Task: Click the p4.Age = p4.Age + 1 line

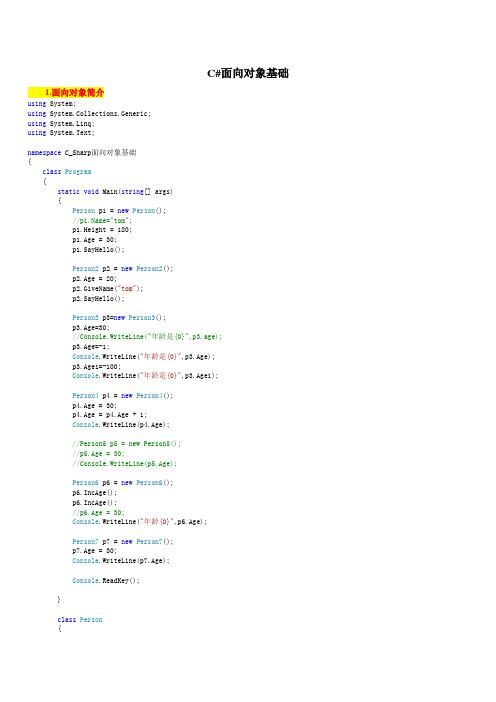Action: coord(110,415)
